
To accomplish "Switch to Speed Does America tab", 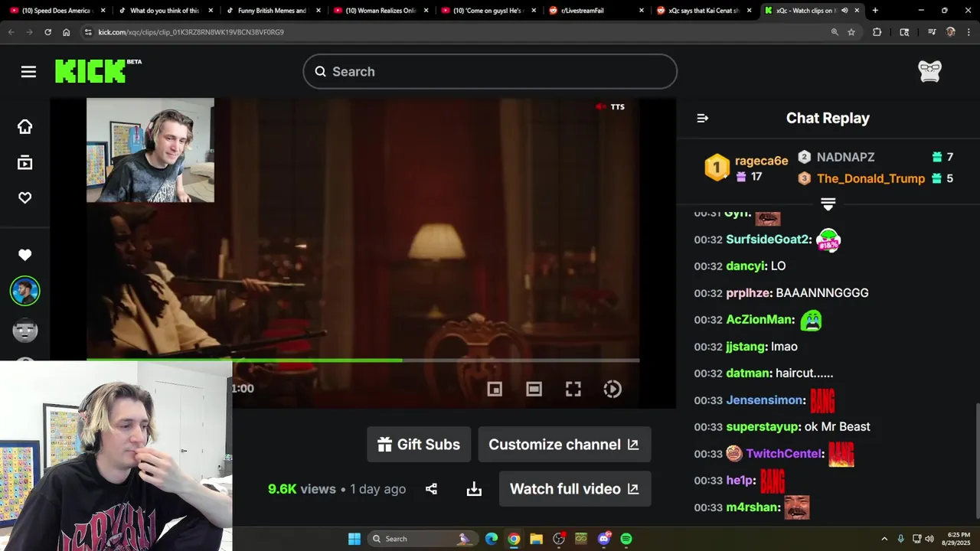I will click(57, 11).
